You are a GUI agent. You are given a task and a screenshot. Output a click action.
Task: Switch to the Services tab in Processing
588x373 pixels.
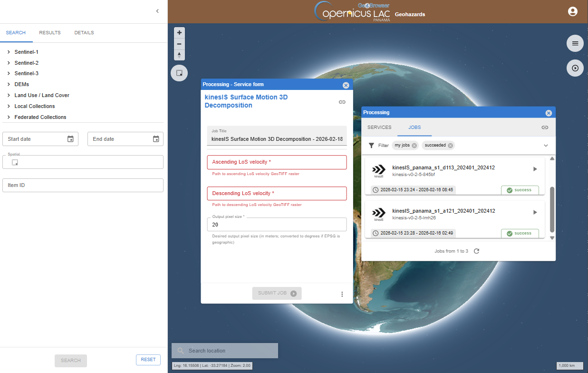tap(379, 128)
